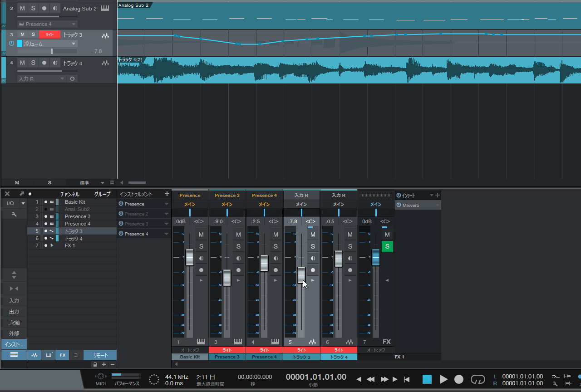Click the Record button in the transport
The height and width of the screenshot is (392, 581).
coord(459,379)
